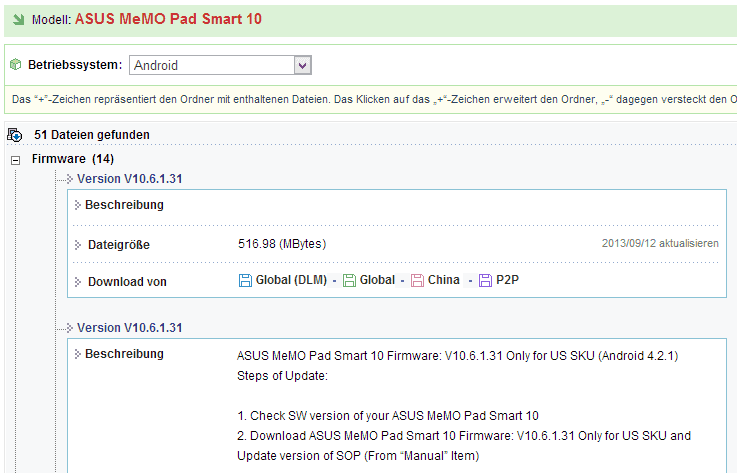Click arrow bullet beside Download von
This screenshot has width=737, height=473.
pos(78,282)
